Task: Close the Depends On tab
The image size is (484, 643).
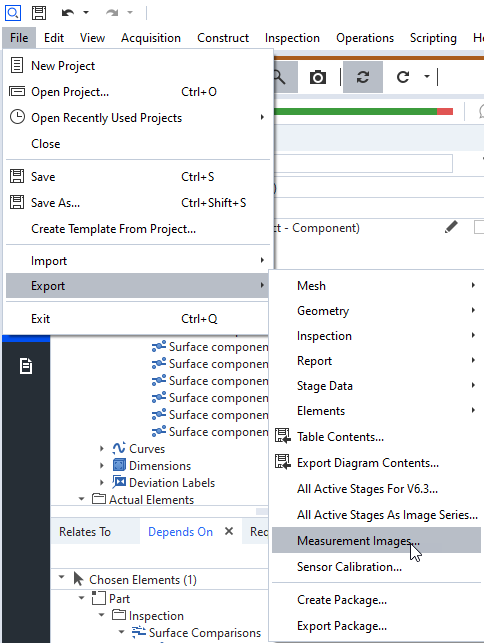Action: 229,531
